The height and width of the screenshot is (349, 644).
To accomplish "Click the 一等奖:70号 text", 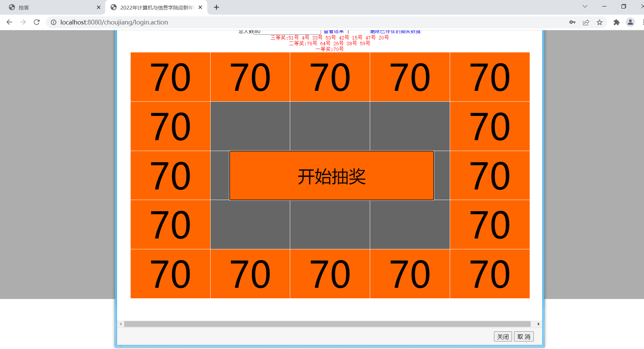I will coord(330,49).
